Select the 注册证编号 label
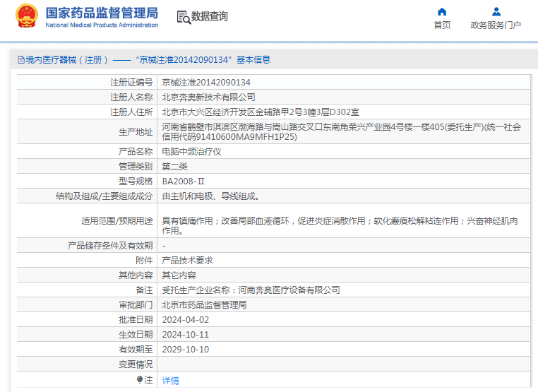This screenshot has height=392, width=538. click(x=131, y=83)
